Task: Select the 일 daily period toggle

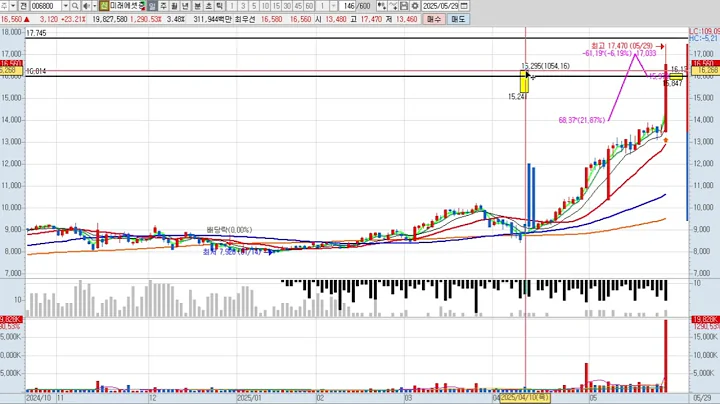Action: (x=152, y=6)
